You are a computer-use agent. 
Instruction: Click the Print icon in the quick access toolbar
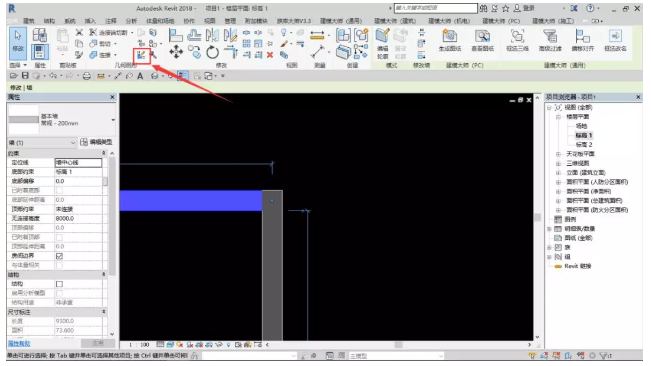tap(86, 76)
